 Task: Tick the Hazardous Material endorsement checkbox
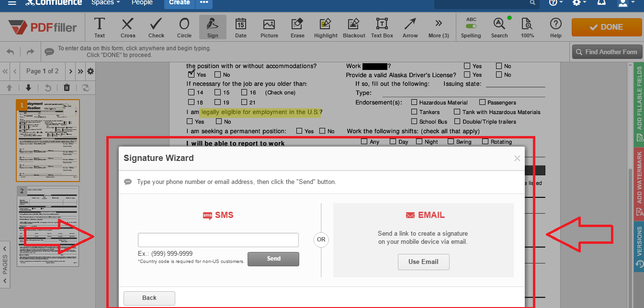coord(414,102)
